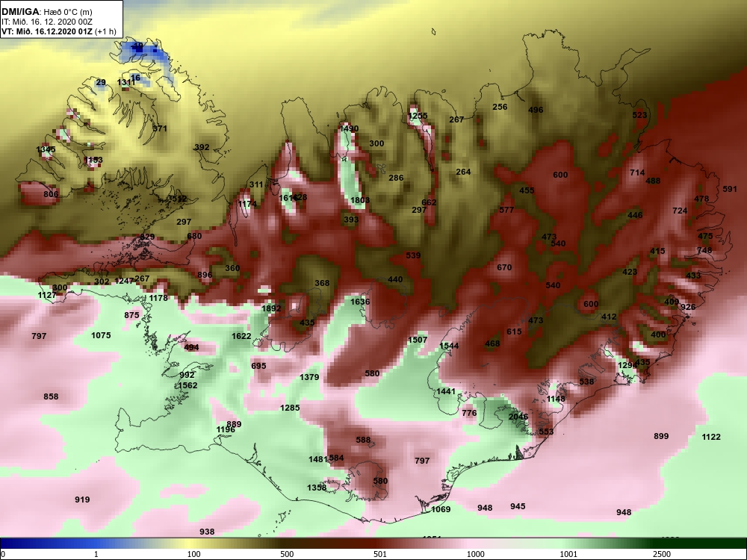Click the legend label '100' on color bar
This screenshot has width=747, height=560.
(193, 554)
